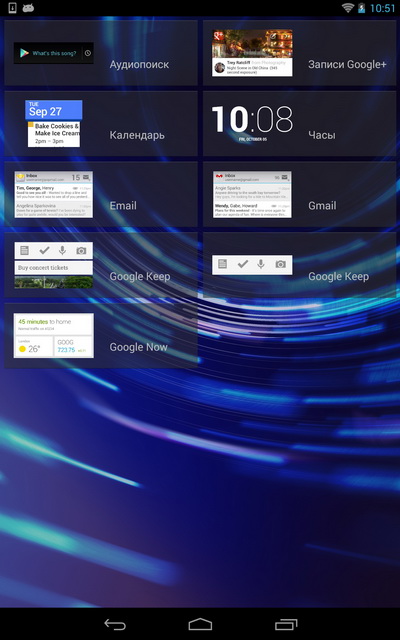Tap the status bar clock 10:51

(382, 8)
